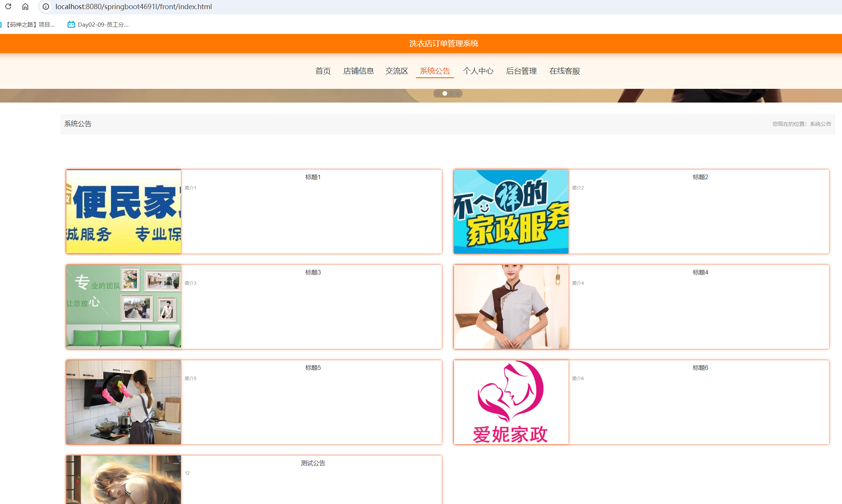Select the first carousel indicator dot

[438, 93]
